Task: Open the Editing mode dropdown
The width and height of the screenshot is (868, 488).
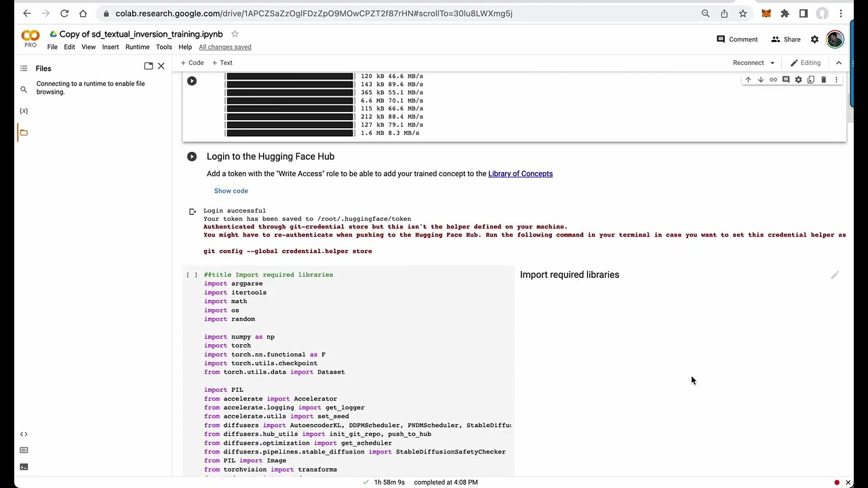Action: pos(806,62)
